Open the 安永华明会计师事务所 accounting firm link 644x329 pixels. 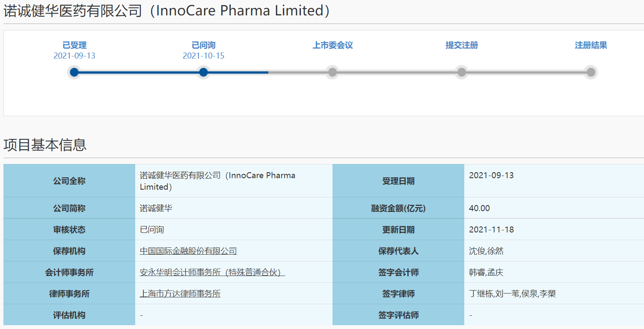click(x=213, y=272)
